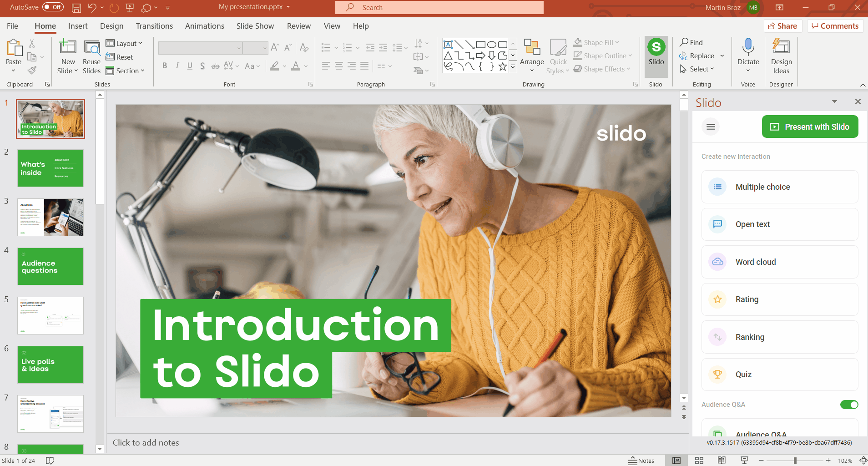Open Design Ideas pane
The width and height of the screenshot is (868, 466).
tap(781, 56)
